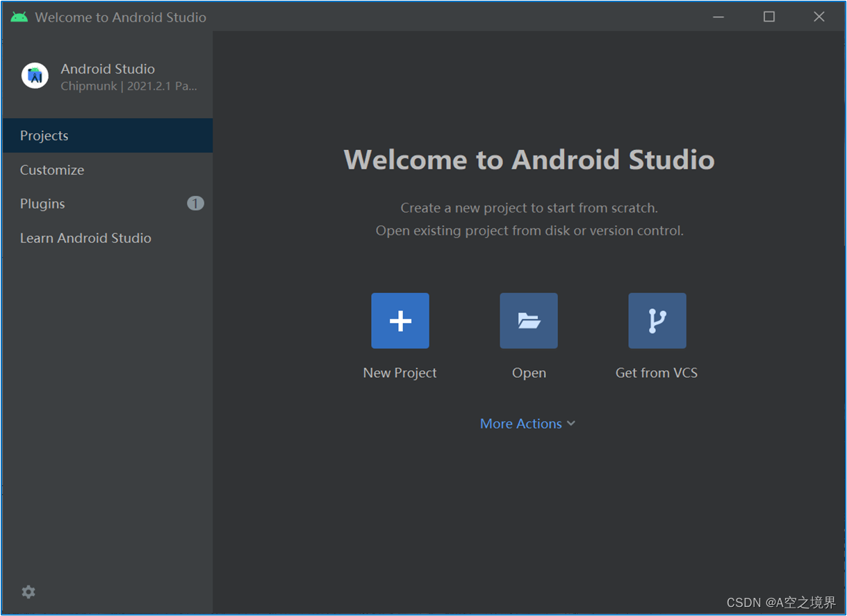Switch to the Customize tab
Screen dimensions: 847x616
(x=108, y=169)
